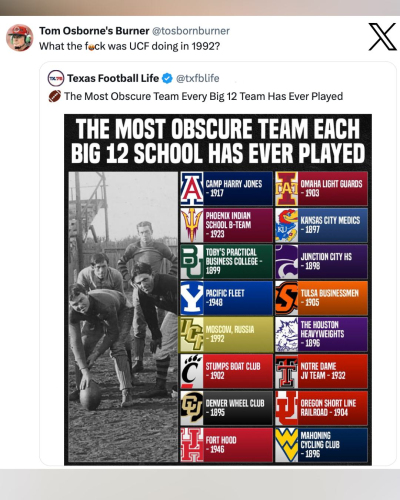
Task: Click the infographic headline banner
Action: point(218,141)
